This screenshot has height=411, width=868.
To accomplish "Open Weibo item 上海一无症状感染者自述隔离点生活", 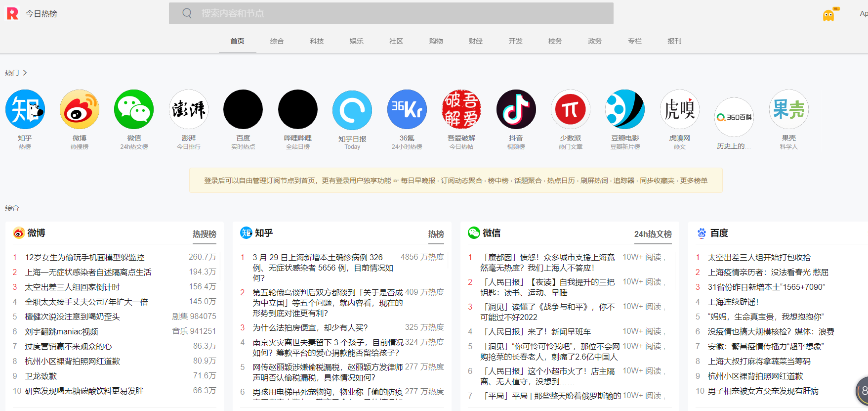I will click(x=88, y=272).
